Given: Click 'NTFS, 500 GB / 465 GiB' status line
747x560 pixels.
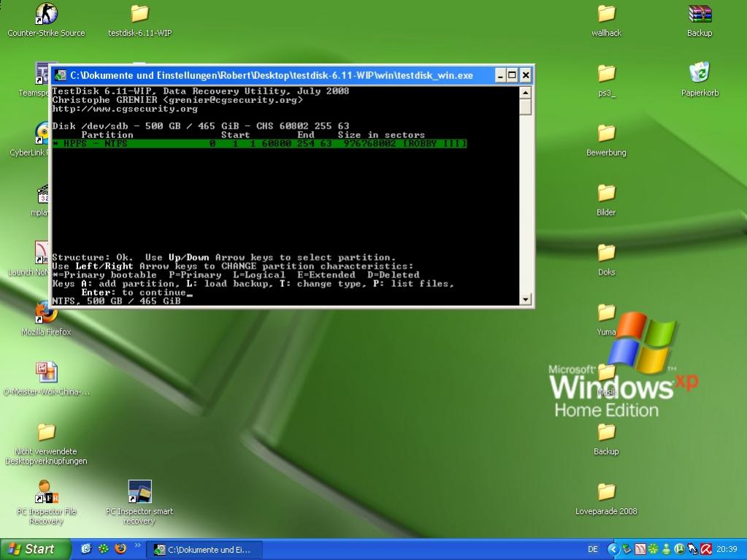Looking at the screenshot, I should coord(116,301).
